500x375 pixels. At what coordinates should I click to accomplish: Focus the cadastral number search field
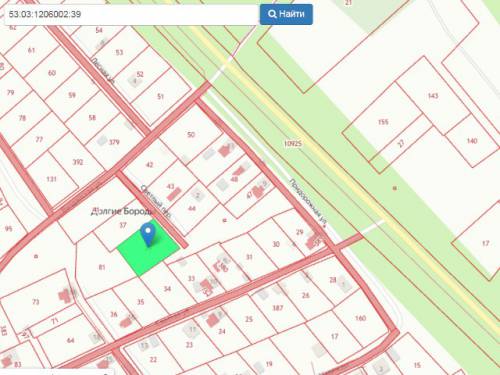(x=132, y=14)
